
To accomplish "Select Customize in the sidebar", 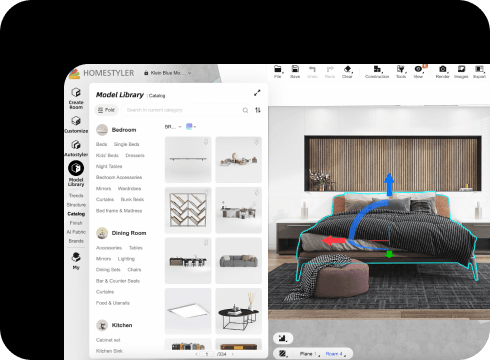I will coord(76,125).
